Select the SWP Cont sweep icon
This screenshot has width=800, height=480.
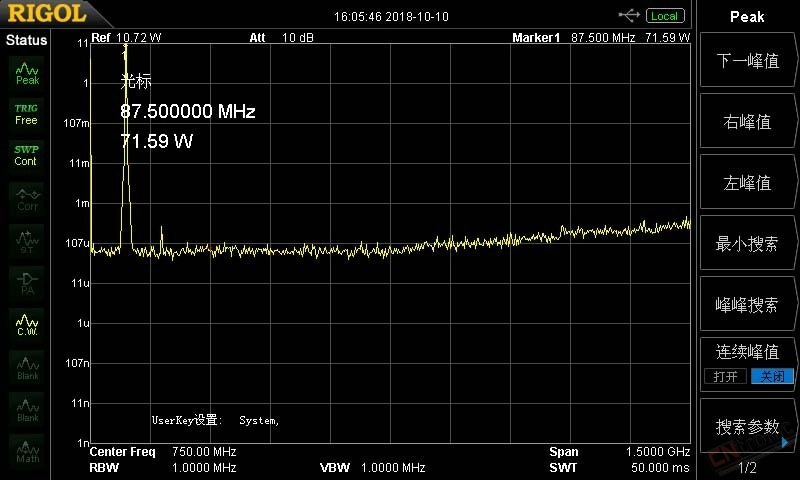27,156
